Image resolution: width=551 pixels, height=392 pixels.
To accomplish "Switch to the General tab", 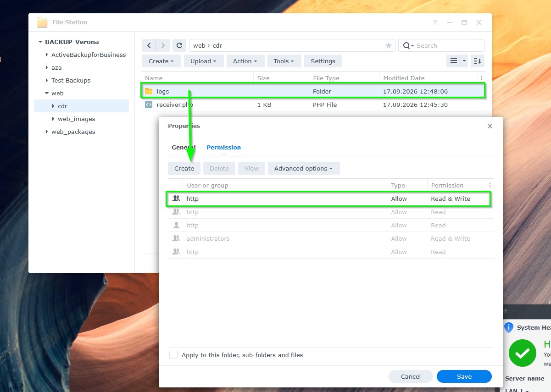I will pos(184,147).
